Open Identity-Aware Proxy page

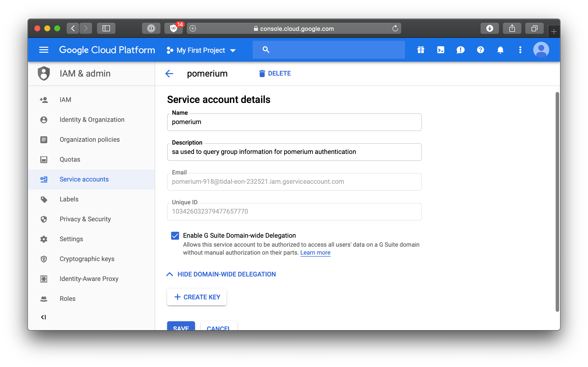(92, 279)
